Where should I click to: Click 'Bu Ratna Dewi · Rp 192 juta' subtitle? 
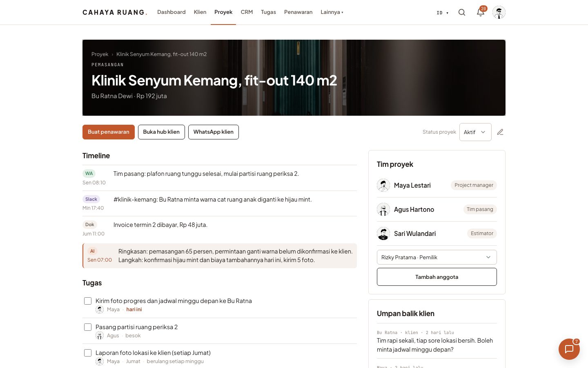[129, 96]
